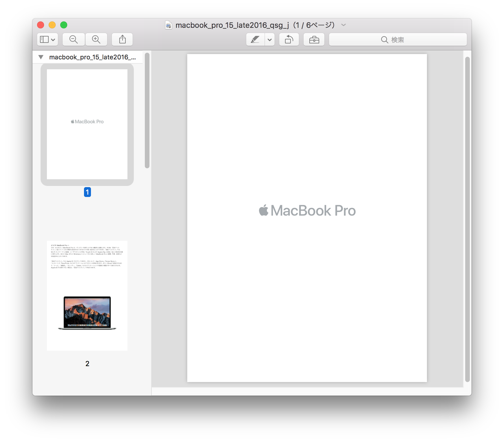Close the window with the red button

[41, 25]
